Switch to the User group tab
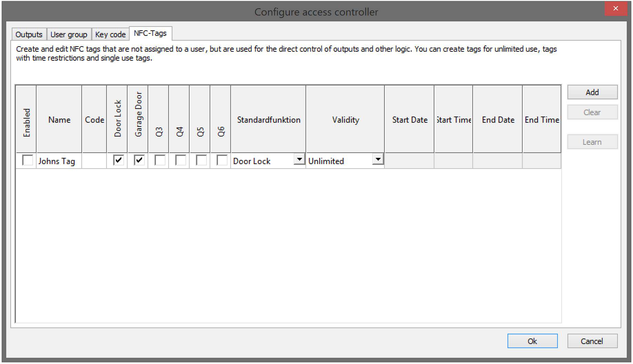Viewport: 633px width, 364px height. (x=69, y=34)
